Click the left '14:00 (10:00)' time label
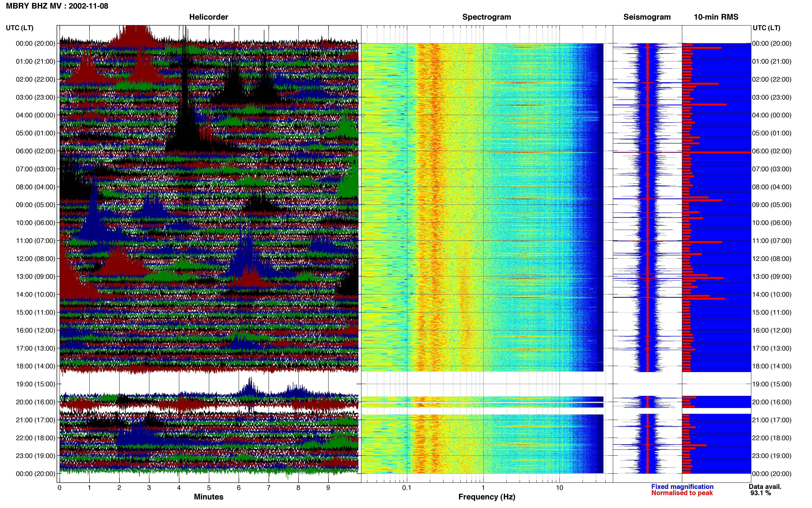812x508 pixels. tap(36, 294)
